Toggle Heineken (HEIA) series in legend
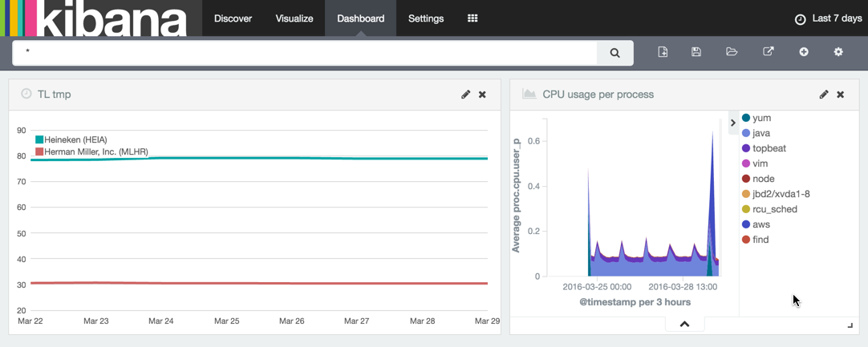 point(75,139)
